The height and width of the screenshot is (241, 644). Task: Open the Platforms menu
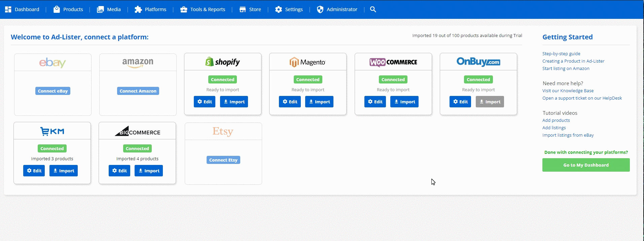click(155, 9)
